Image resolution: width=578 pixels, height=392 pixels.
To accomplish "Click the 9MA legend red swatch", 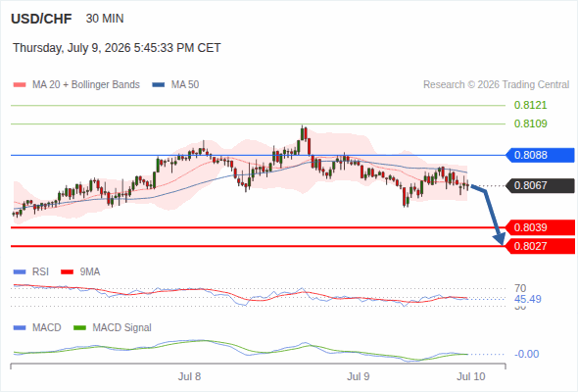I will [67, 272].
